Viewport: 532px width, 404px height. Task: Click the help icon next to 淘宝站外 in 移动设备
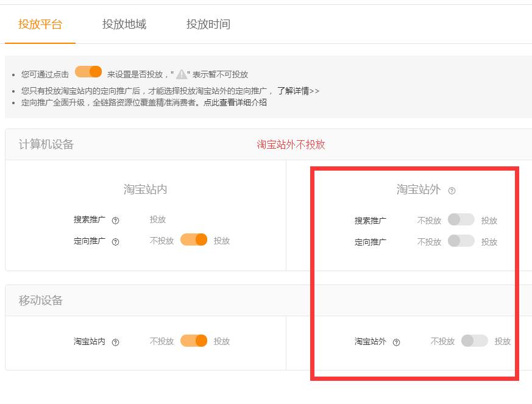397,342
